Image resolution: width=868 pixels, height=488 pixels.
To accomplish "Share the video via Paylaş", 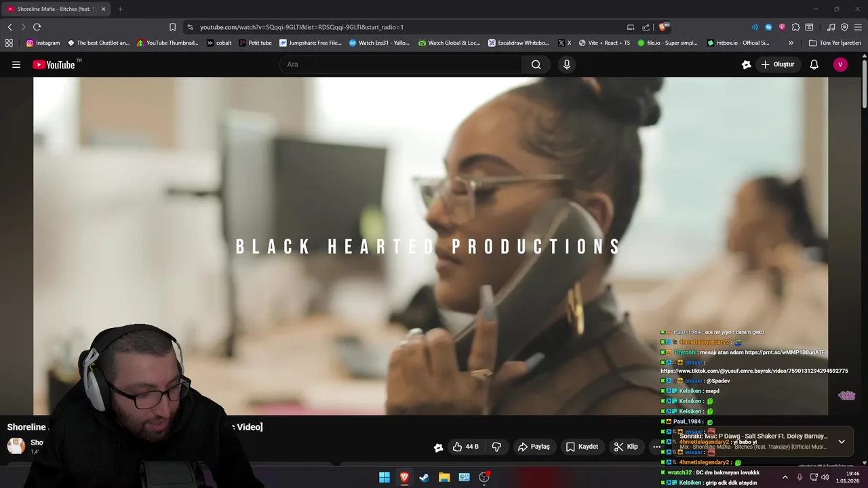I will pos(534,447).
